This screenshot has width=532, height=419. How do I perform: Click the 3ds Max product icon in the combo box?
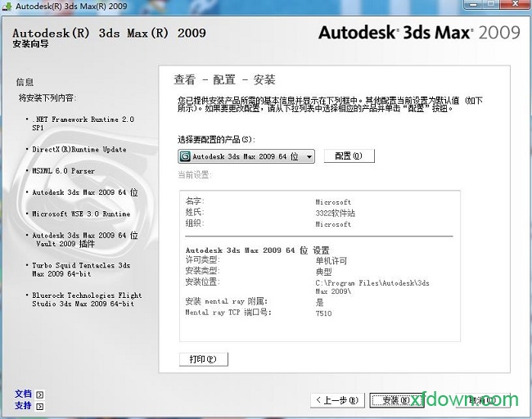pos(186,156)
